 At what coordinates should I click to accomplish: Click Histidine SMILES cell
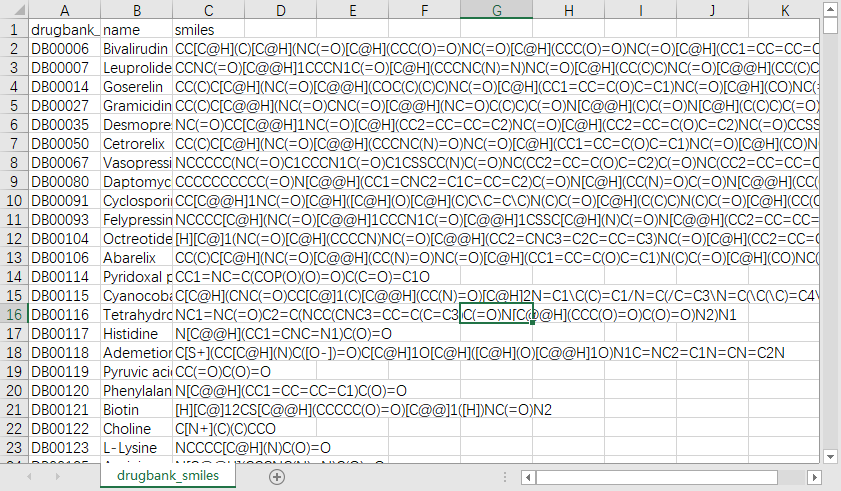click(x=209, y=334)
